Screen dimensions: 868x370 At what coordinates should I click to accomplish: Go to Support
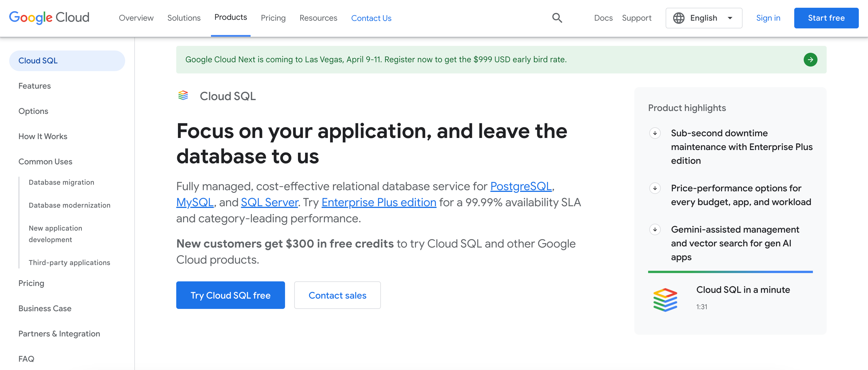[637, 18]
